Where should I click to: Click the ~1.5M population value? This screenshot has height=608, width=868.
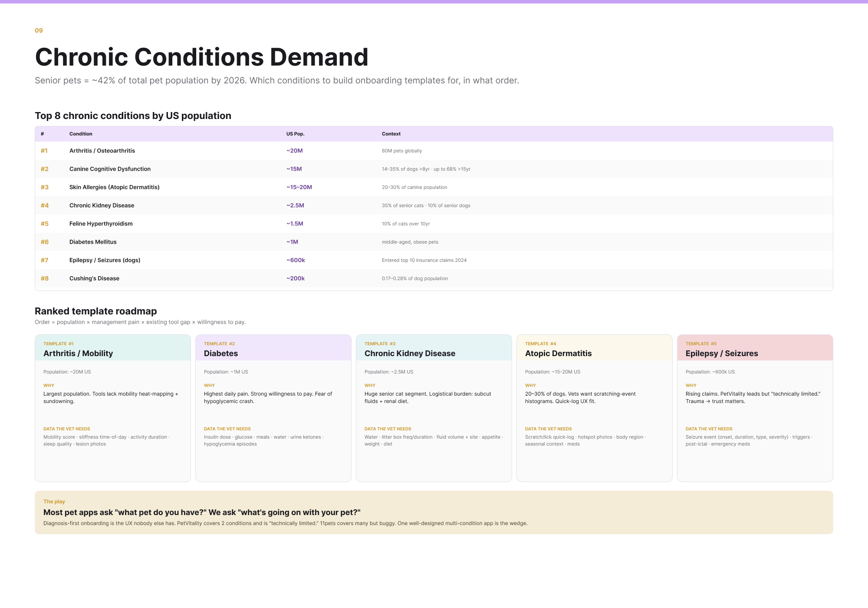pos(295,224)
